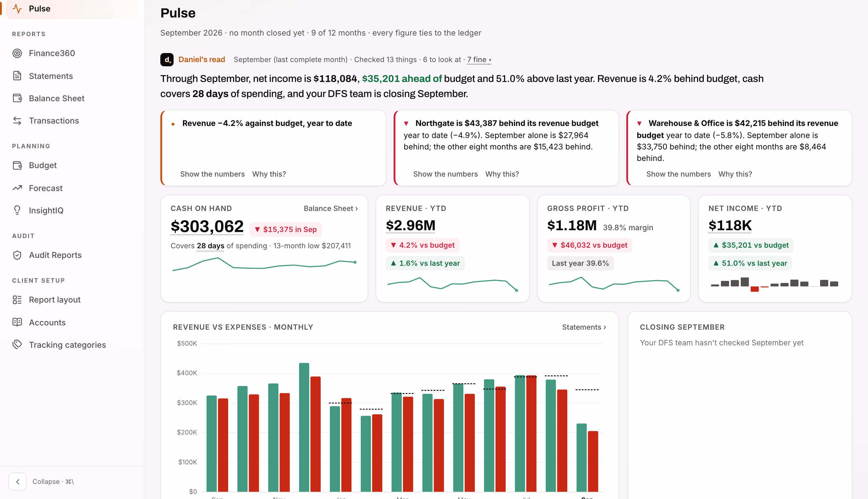Click the $303,062 cash on hand value

207,227
